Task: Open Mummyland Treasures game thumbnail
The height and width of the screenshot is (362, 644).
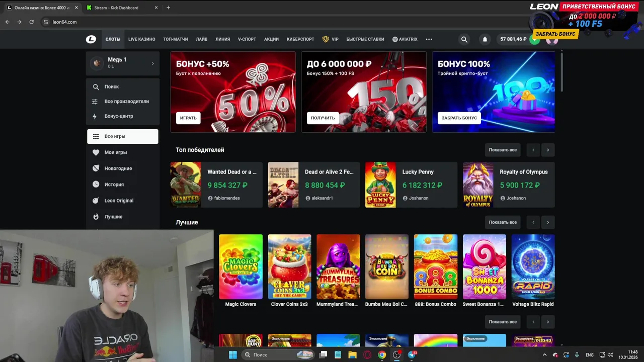Action: pos(338,266)
